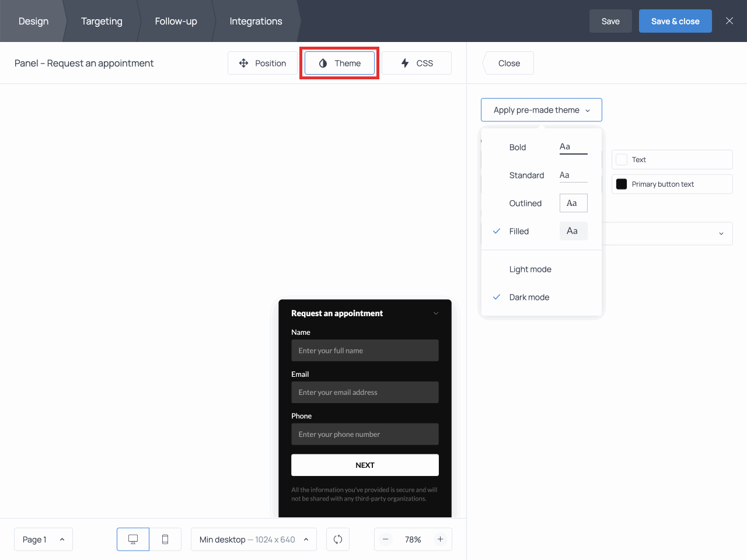Viewport: 747px width, 560px height.
Task: Select the Dark mode option
Action: click(529, 297)
